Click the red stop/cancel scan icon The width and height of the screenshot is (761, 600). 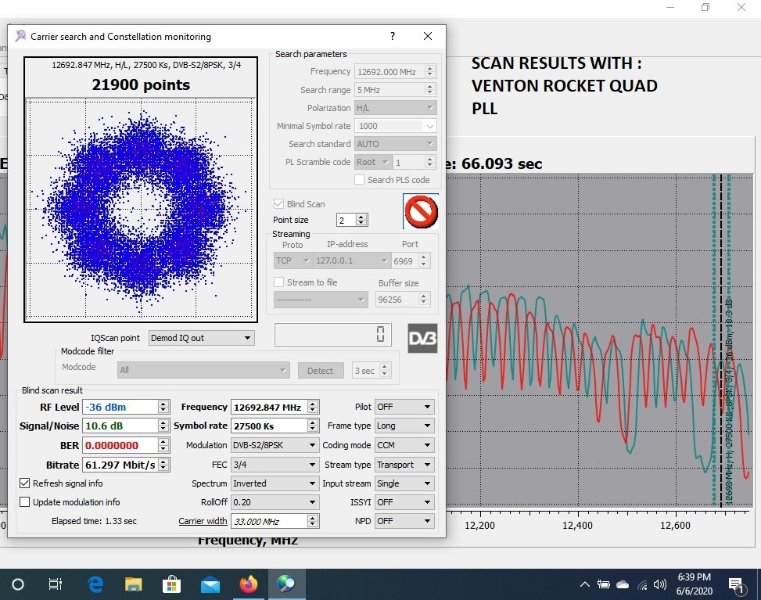421,211
